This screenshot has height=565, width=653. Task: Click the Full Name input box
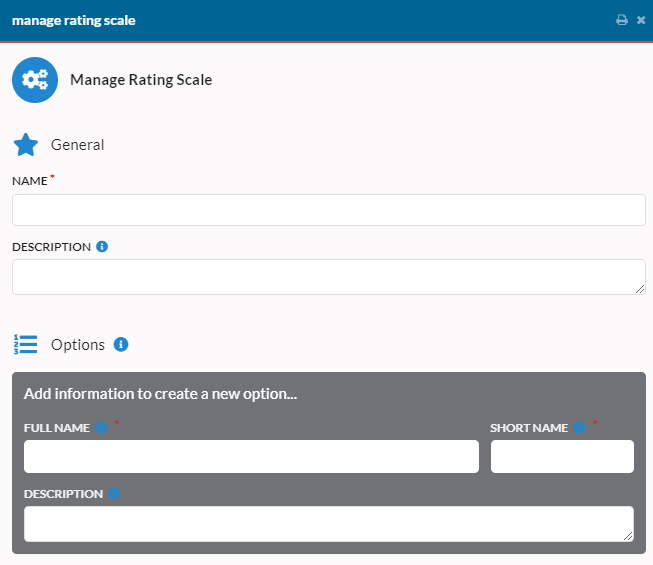pyautogui.click(x=251, y=456)
